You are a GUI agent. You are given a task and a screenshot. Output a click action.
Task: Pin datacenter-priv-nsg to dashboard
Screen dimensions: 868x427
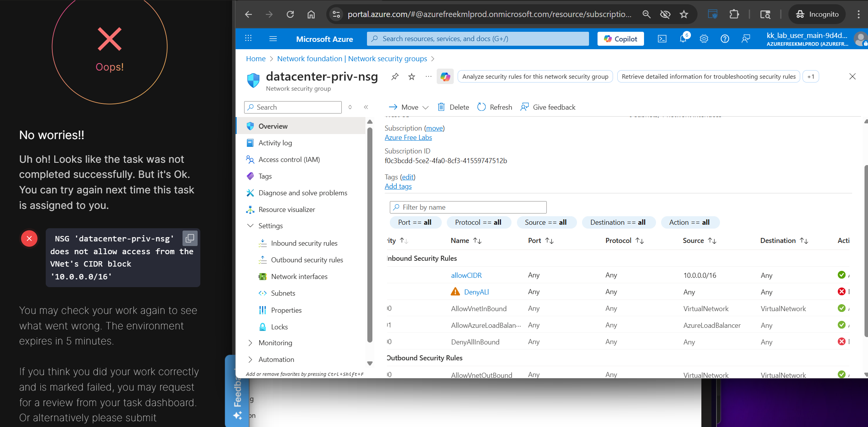395,76
